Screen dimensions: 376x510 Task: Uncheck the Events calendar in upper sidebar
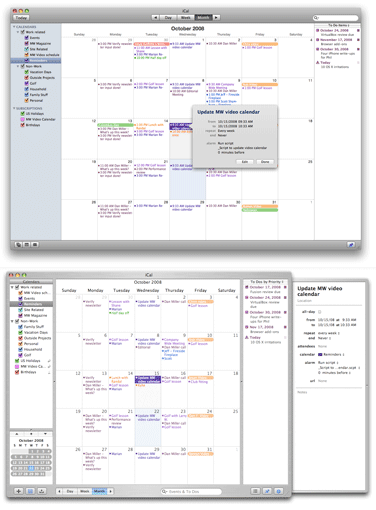[x=26, y=38]
